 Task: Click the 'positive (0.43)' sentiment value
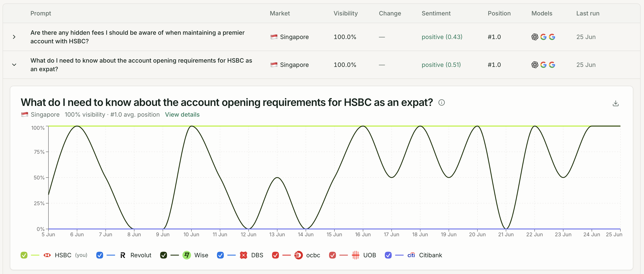point(442,37)
